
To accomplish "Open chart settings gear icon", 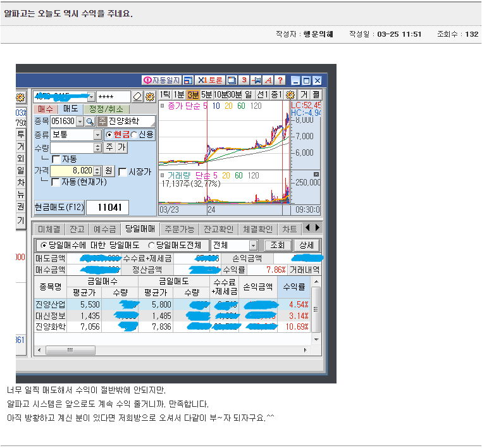I will pyautogui.click(x=290, y=95).
